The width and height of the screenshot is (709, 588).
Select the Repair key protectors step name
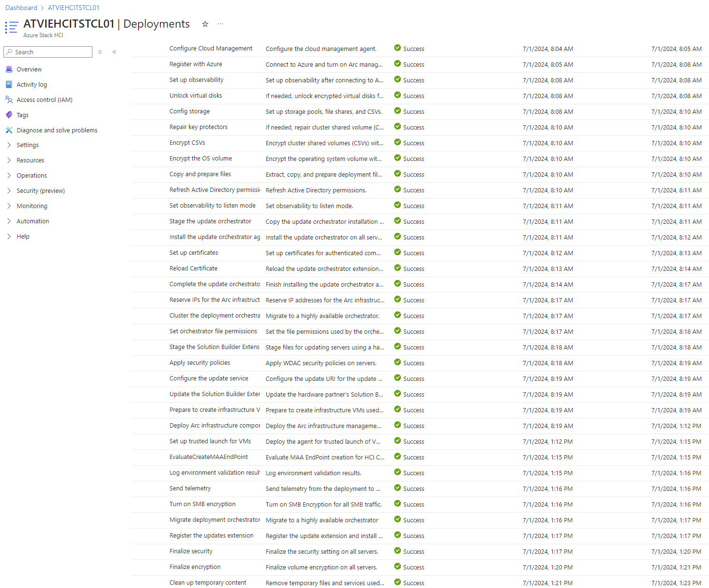(x=198, y=127)
